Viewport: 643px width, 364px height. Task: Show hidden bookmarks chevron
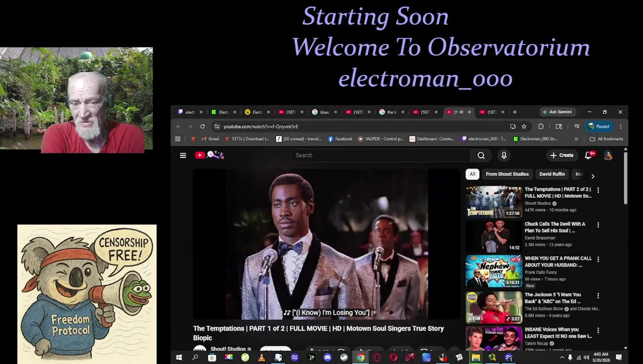pos(576,139)
